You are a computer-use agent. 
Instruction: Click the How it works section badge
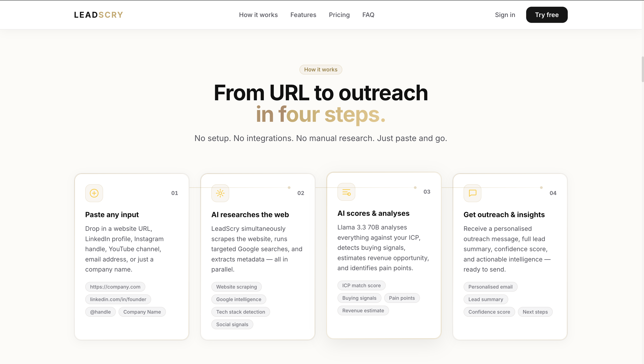(321, 70)
